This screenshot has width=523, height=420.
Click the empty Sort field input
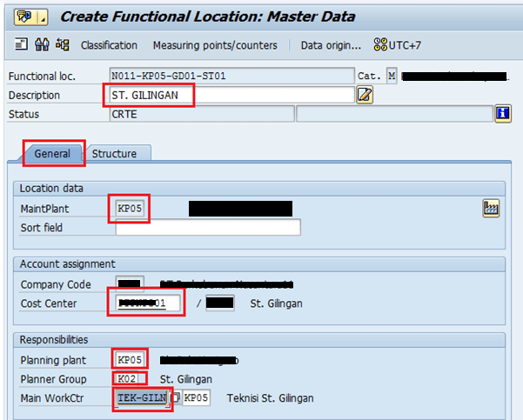pyautogui.click(x=208, y=228)
